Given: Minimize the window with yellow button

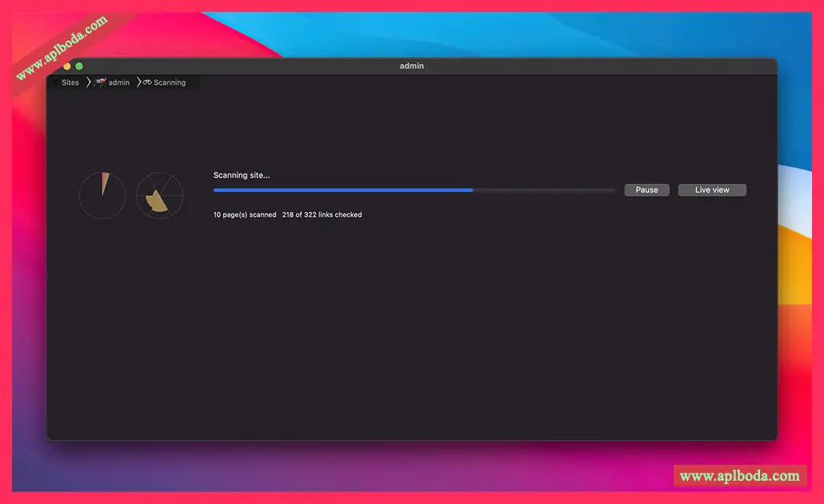Looking at the screenshot, I should [x=67, y=66].
